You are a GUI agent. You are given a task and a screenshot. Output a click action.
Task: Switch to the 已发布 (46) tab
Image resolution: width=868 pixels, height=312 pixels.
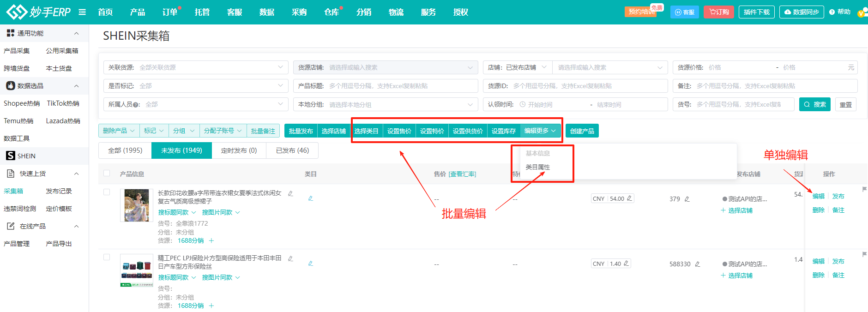point(292,150)
